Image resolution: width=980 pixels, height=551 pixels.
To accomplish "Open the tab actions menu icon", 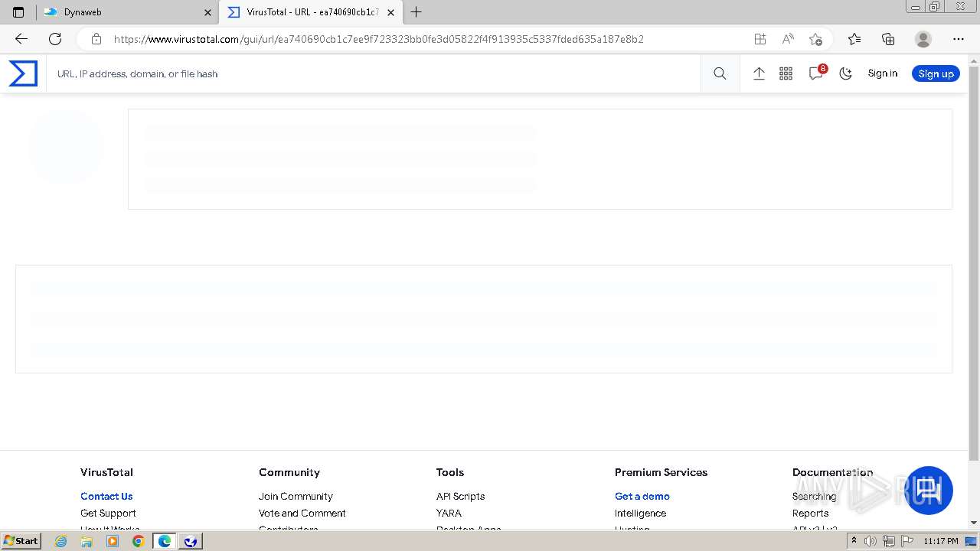I will 18,12.
